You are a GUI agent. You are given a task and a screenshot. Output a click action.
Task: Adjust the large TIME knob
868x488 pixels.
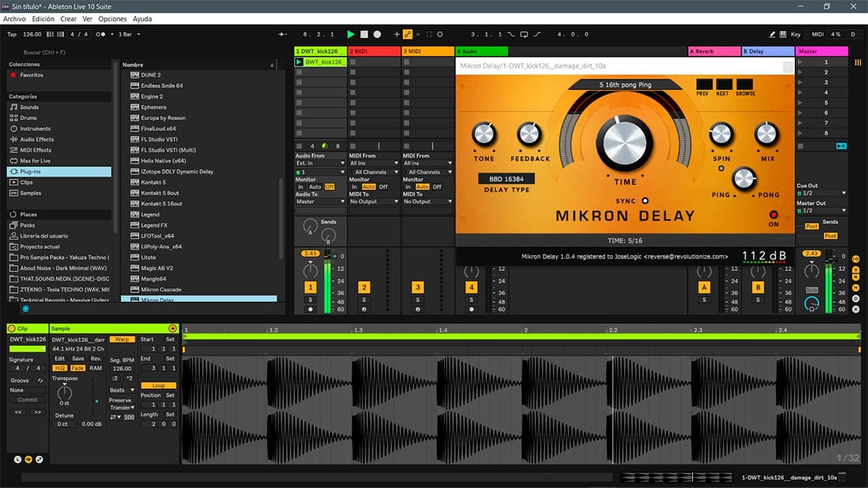click(x=624, y=143)
